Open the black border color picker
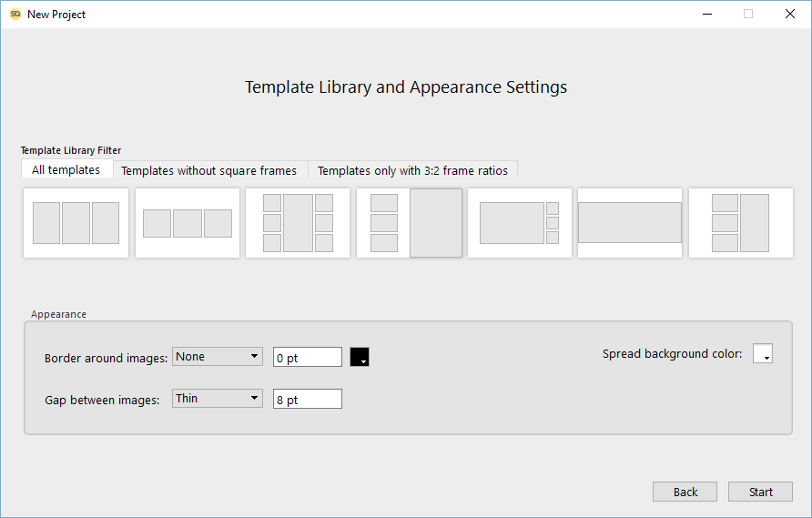 [360, 358]
